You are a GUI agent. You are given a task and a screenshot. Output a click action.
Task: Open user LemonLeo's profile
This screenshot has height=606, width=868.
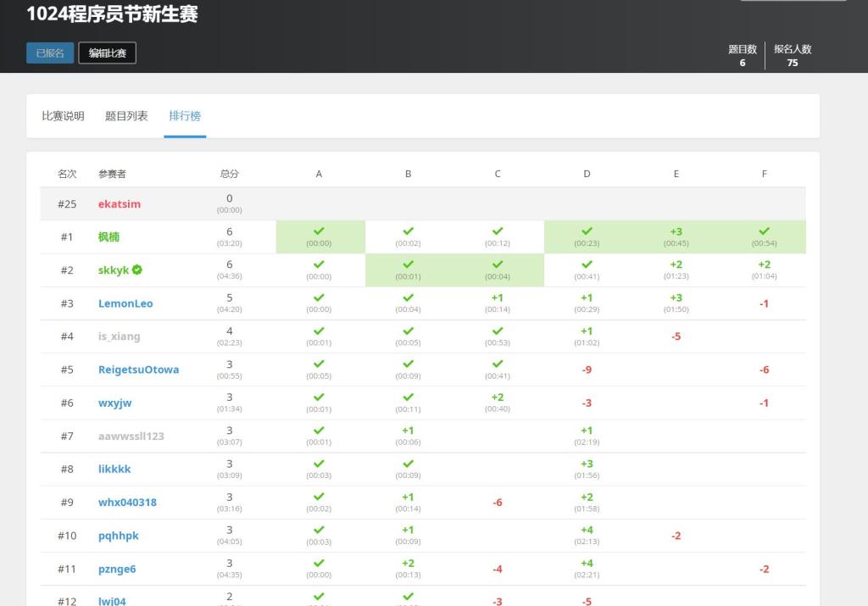[x=125, y=303]
